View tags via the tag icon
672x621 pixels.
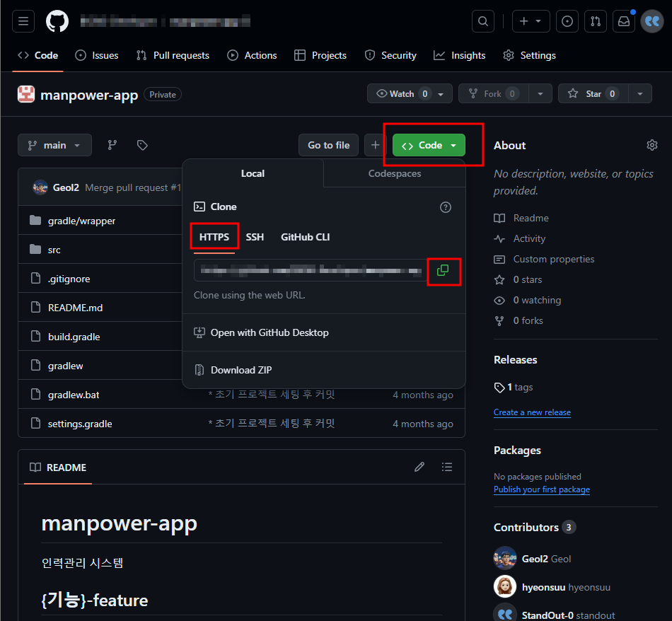pyautogui.click(x=142, y=145)
